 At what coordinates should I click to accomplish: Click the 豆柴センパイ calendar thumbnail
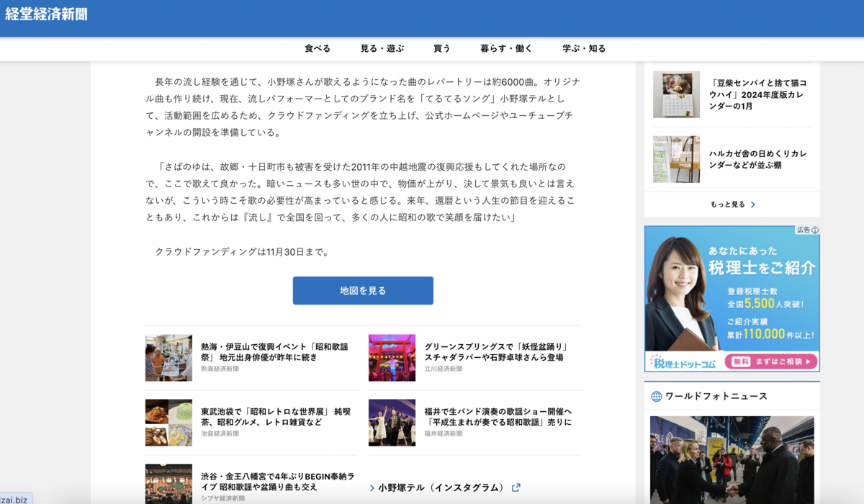point(675,94)
